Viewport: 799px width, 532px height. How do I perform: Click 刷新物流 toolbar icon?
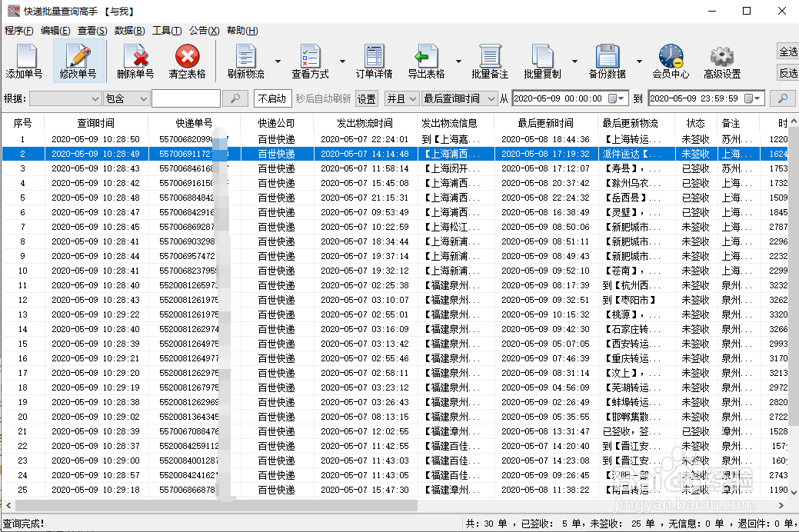click(x=245, y=61)
